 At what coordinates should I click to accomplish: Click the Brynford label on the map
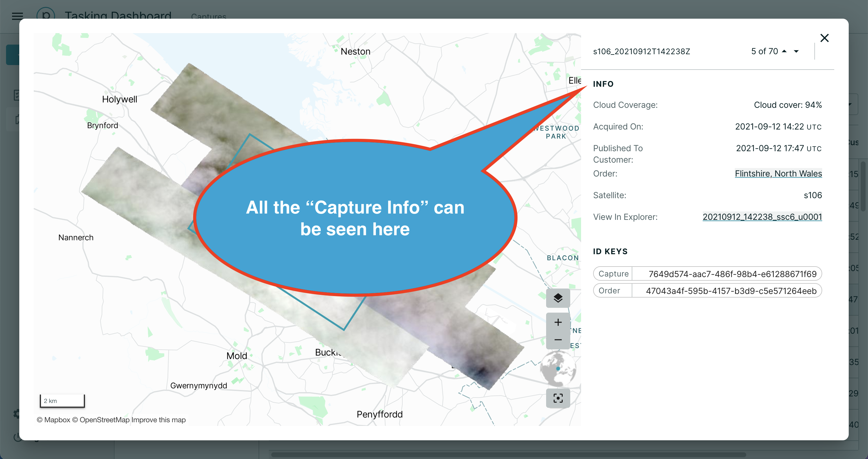102,125
